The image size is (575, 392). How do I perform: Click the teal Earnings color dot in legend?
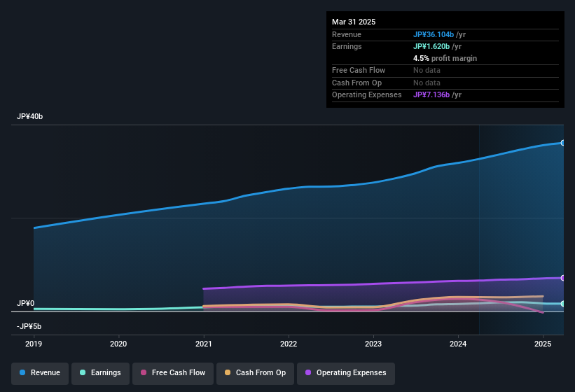pyautogui.click(x=83, y=372)
